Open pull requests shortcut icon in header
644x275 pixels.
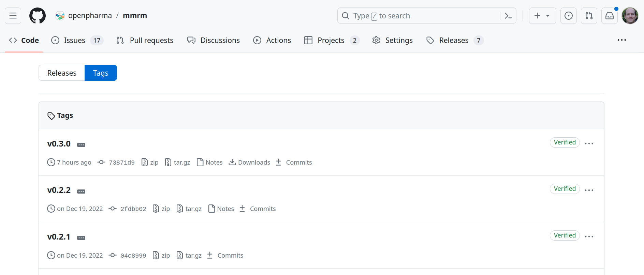point(589,16)
